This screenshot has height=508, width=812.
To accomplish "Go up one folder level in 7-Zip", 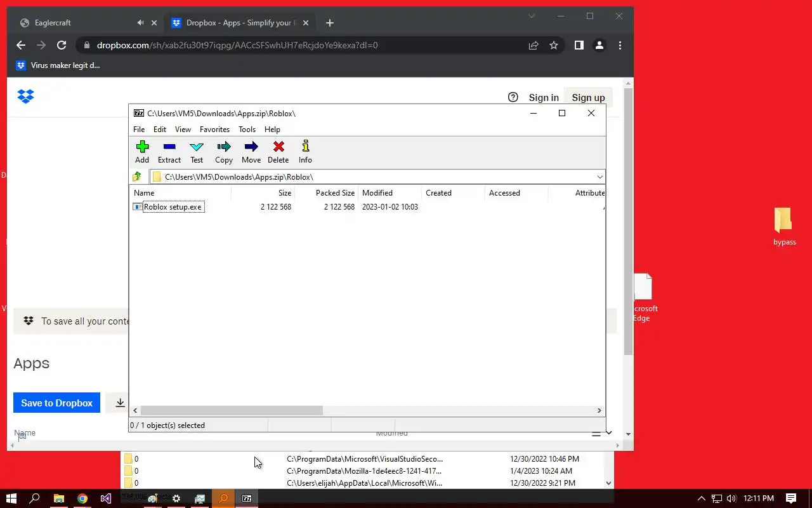I will click(137, 177).
